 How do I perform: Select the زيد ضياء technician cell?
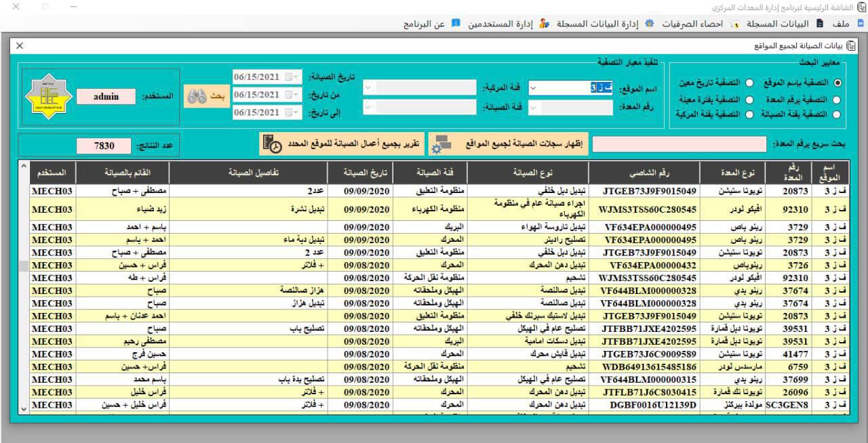(122, 209)
